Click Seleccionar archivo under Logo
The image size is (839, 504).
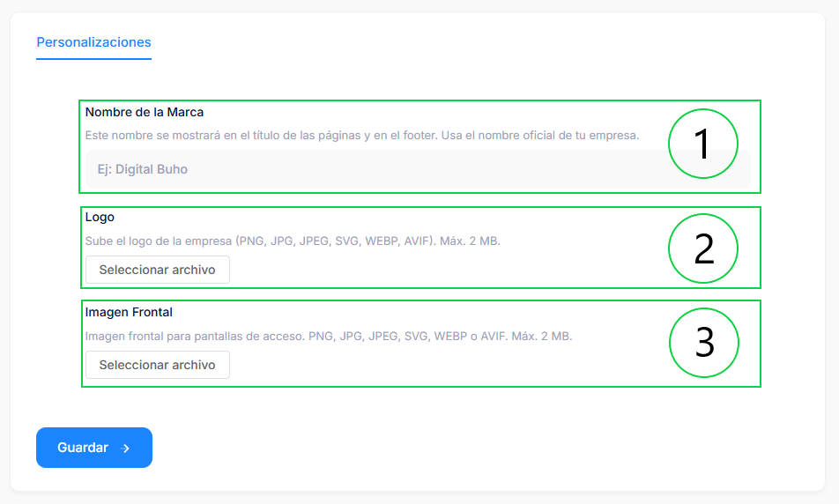click(x=157, y=270)
